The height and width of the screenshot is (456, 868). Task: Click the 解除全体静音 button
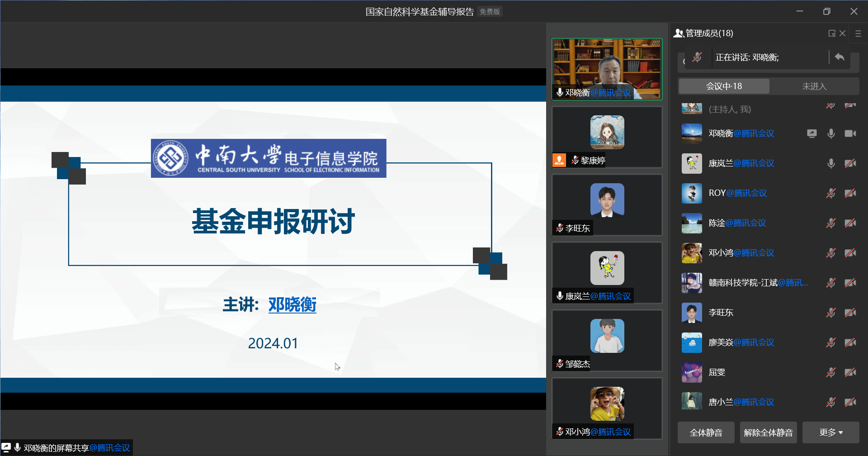point(768,432)
